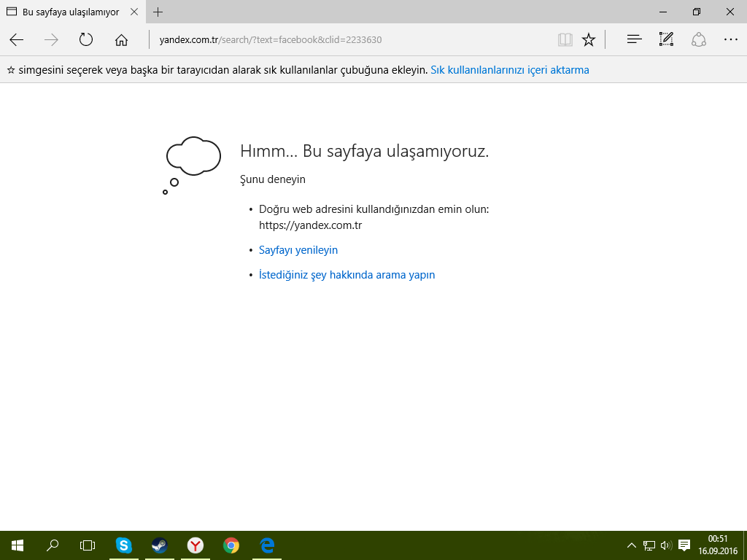747x560 pixels.
Task: Open taskbar search magnifier
Action: pyautogui.click(x=53, y=545)
